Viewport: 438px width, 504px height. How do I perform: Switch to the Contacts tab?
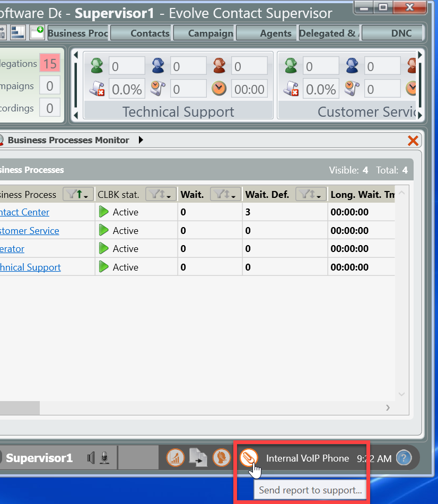click(150, 33)
